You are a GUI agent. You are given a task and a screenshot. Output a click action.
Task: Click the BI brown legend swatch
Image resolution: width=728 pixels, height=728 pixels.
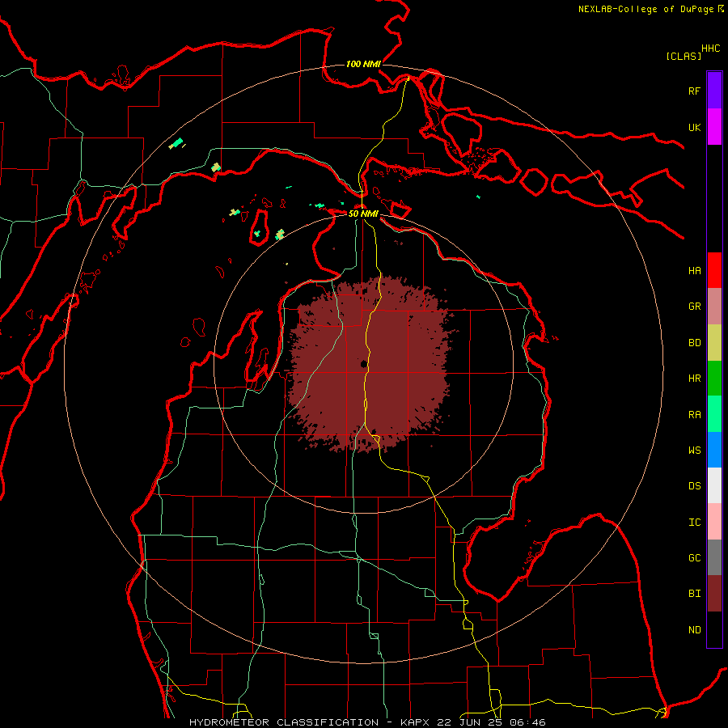tap(714, 594)
